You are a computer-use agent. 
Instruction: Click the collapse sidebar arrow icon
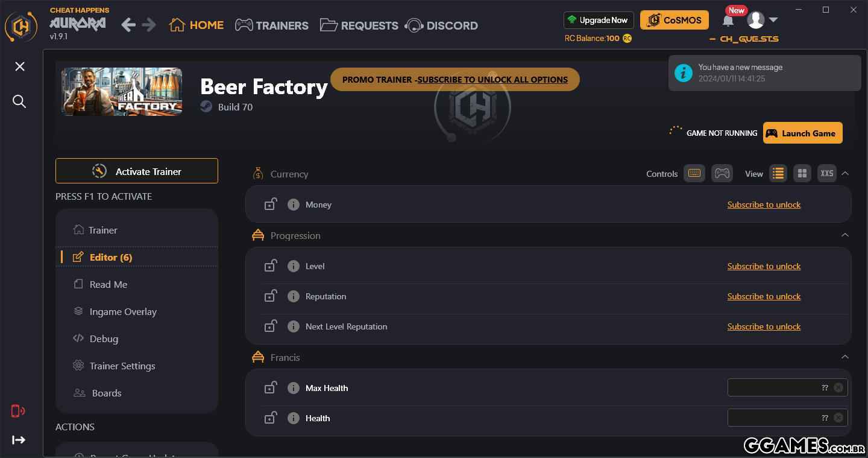[19, 440]
